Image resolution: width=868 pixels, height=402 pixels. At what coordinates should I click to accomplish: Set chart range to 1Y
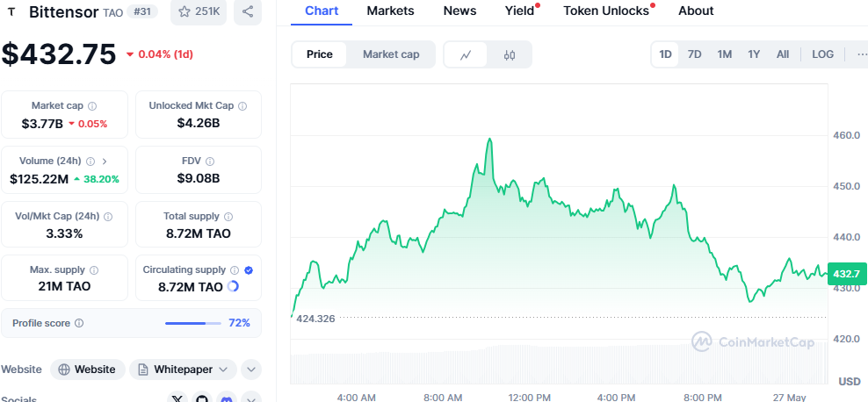coord(754,54)
